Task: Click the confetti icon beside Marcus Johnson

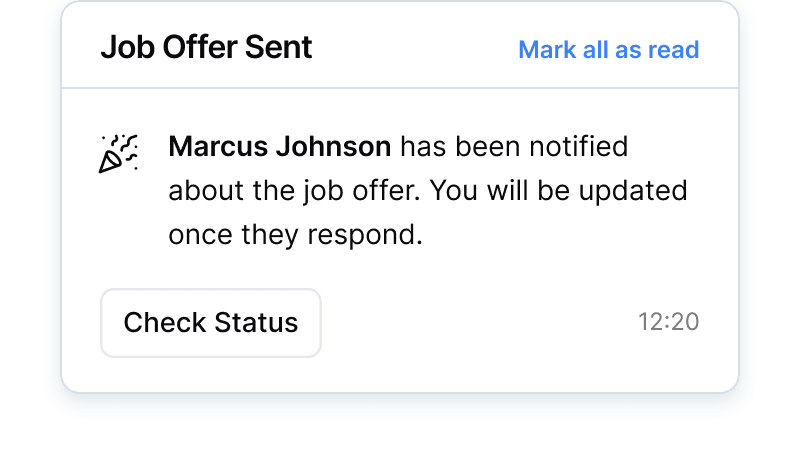Action: click(x=118, y=152)
